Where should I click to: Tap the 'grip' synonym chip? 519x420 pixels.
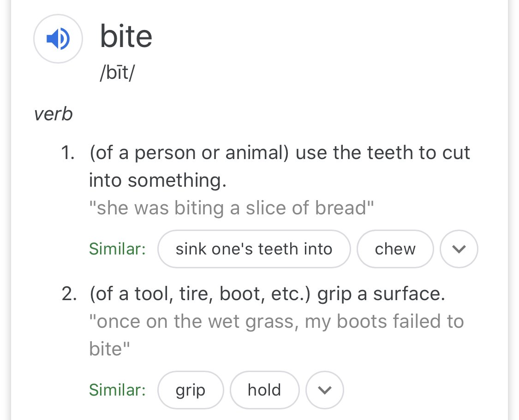191,390
